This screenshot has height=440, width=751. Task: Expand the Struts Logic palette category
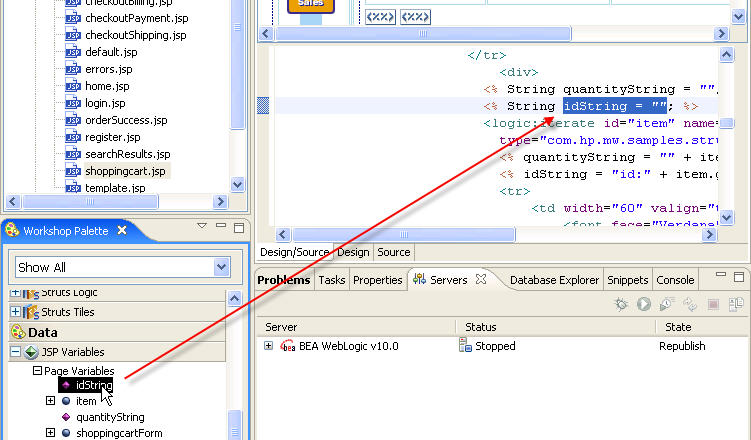click(15, 292)
